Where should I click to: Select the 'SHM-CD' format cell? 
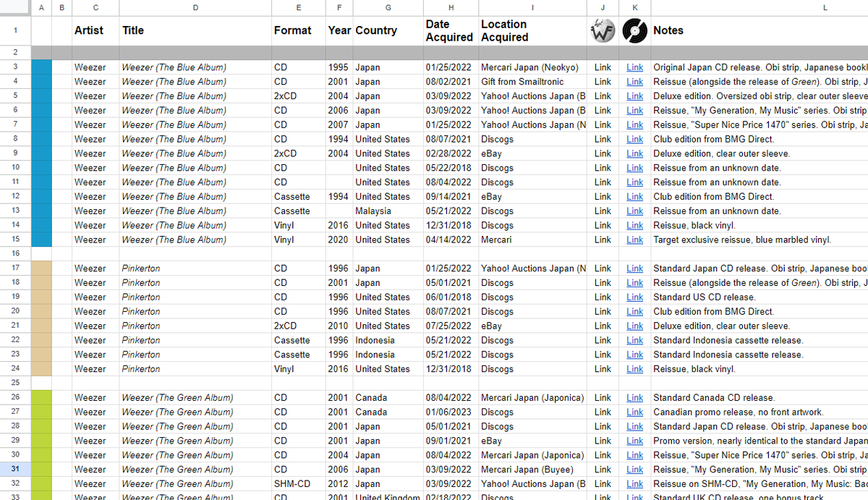pyautogui.click(x=299, y=483)
